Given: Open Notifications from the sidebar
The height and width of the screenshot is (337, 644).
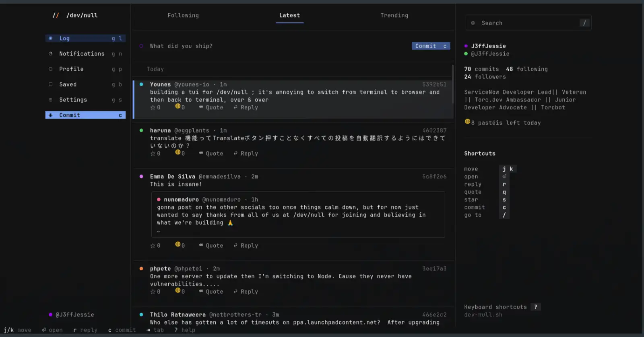Looking at the screenshot, I should click(x=85, y=53).
